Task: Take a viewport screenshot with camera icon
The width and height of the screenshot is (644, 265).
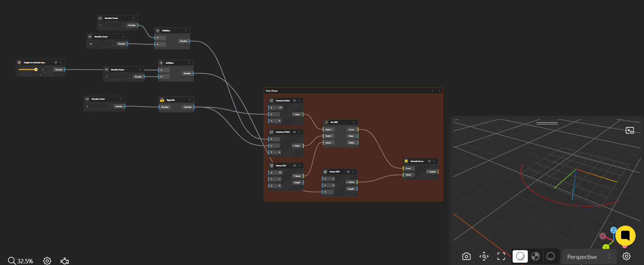Action: tap(466, 257)
